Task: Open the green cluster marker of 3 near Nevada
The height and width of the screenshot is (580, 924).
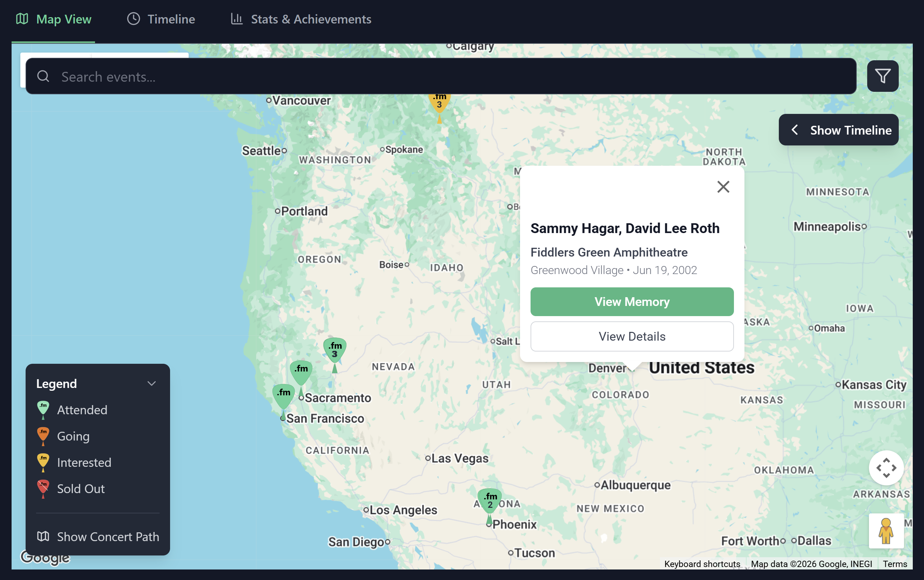Action: 335,355
